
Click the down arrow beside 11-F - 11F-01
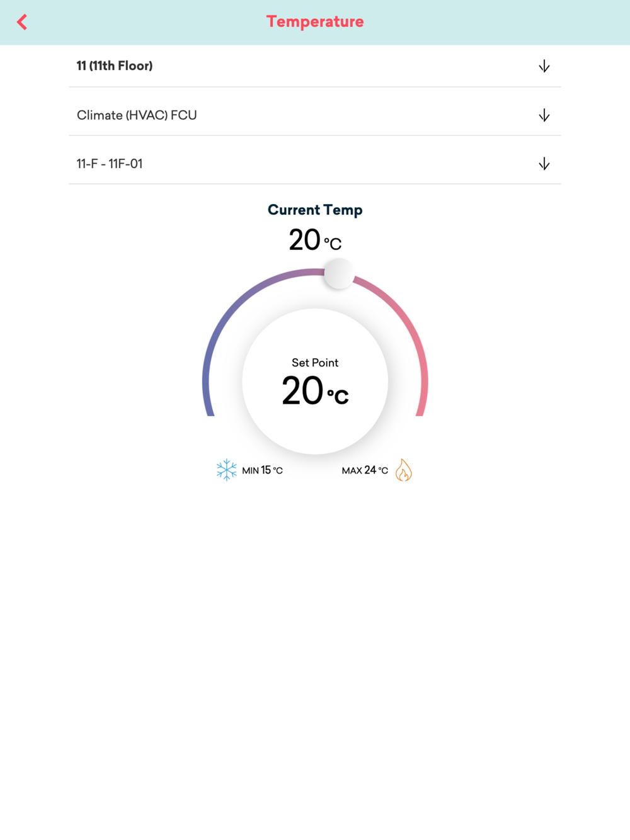(544, 164)
